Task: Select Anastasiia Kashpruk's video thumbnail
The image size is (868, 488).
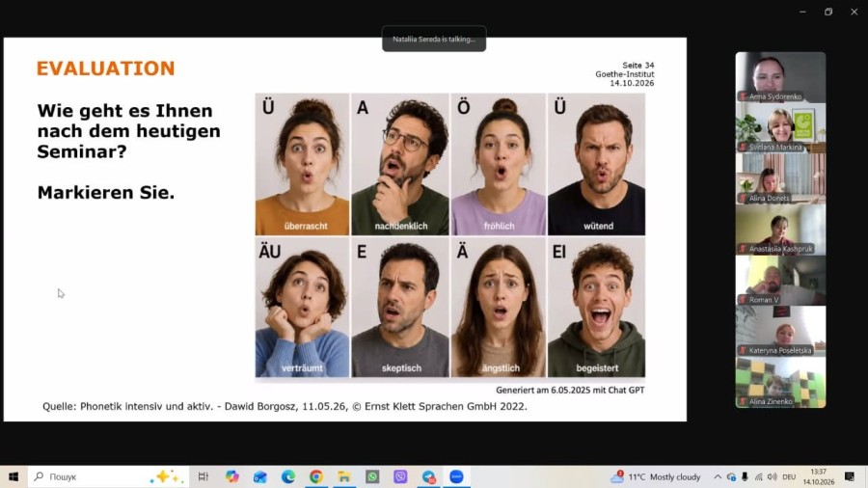Action: 780,230
